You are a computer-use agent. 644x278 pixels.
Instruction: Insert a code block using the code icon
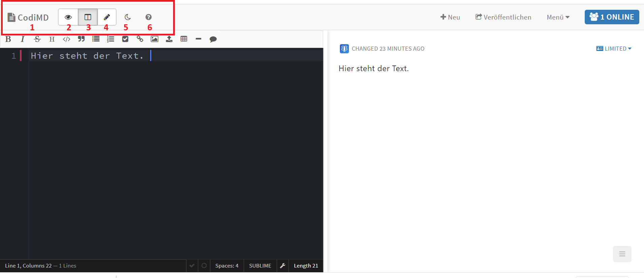(x=67, y=39)
